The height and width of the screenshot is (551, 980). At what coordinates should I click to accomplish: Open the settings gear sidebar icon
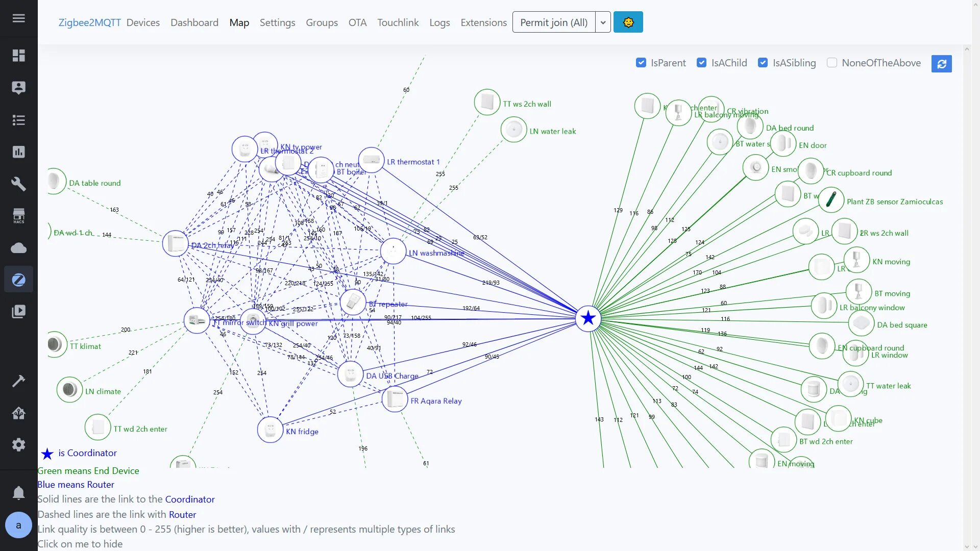(x=18, y=445)
